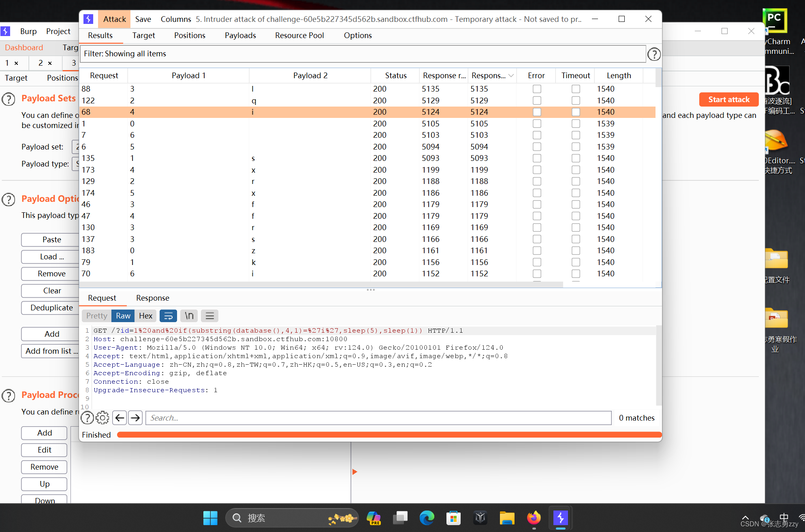
Task: Toggle show non-printable characters (\n icon)
Action: [x=189, y=316]
